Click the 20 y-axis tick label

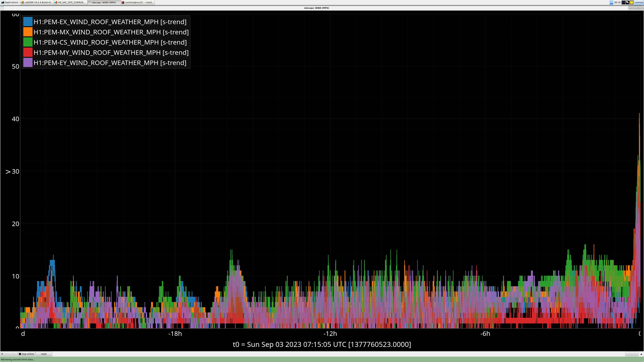coord(15,224)
